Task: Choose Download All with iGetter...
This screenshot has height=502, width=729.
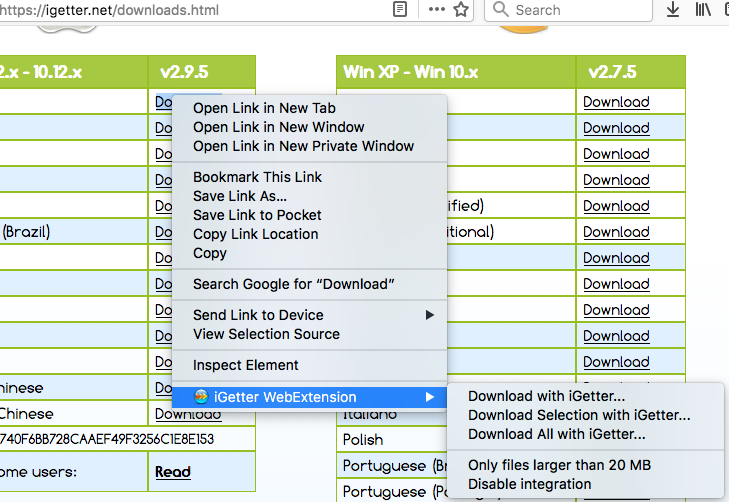Action: coord(585,434)
